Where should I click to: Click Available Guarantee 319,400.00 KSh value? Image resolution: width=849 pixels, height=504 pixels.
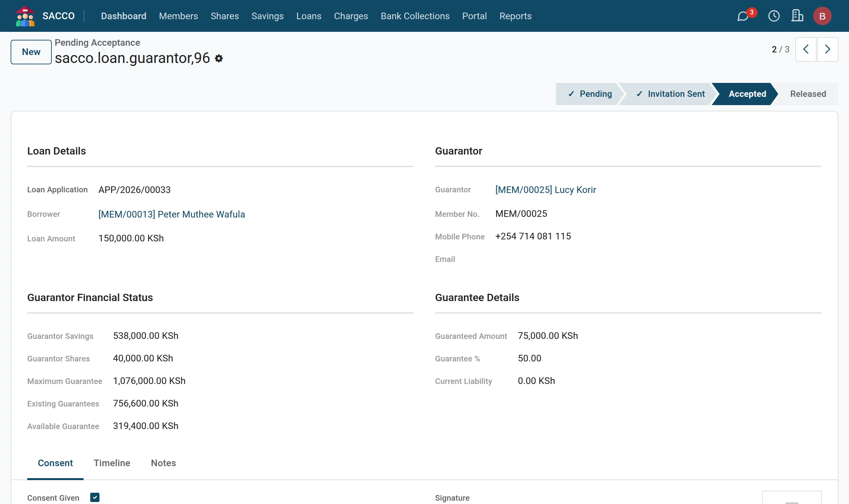(146, 425)
